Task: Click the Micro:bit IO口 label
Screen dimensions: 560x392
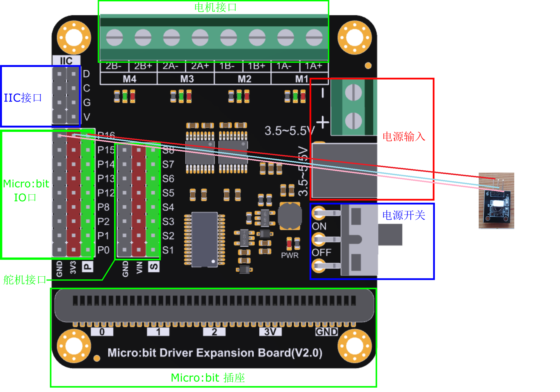Action: point(26,190)
